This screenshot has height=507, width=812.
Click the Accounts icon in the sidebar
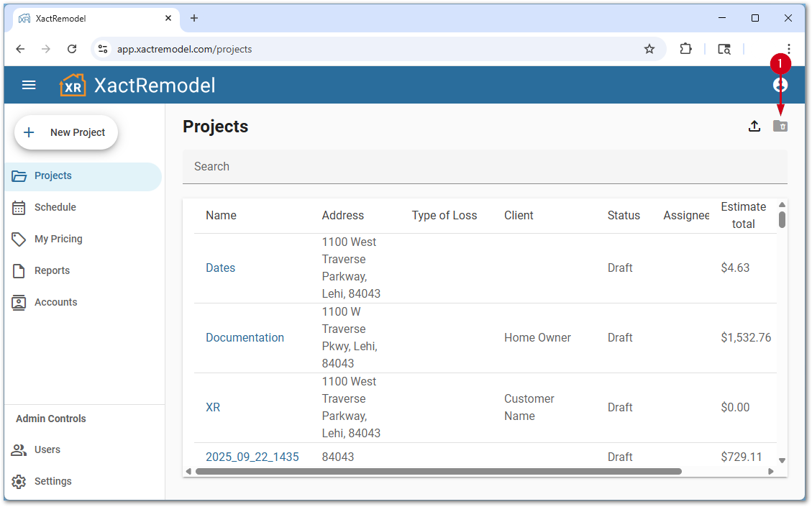(x=19, y=302)
